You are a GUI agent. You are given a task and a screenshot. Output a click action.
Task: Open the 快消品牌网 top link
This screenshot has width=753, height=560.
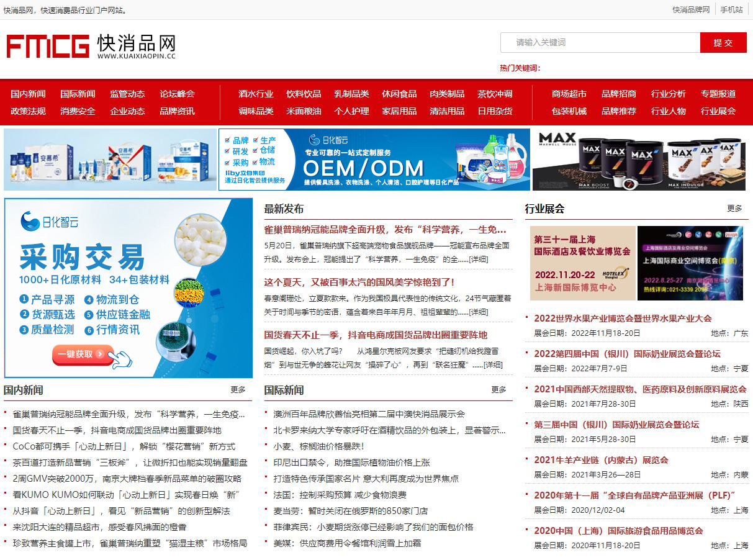(691, 9)
